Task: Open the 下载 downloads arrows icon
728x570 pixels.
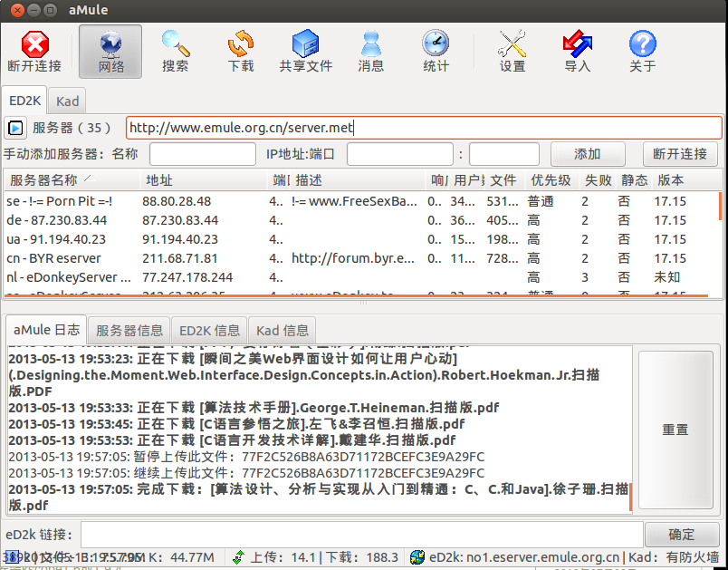Action: (241, 43)
